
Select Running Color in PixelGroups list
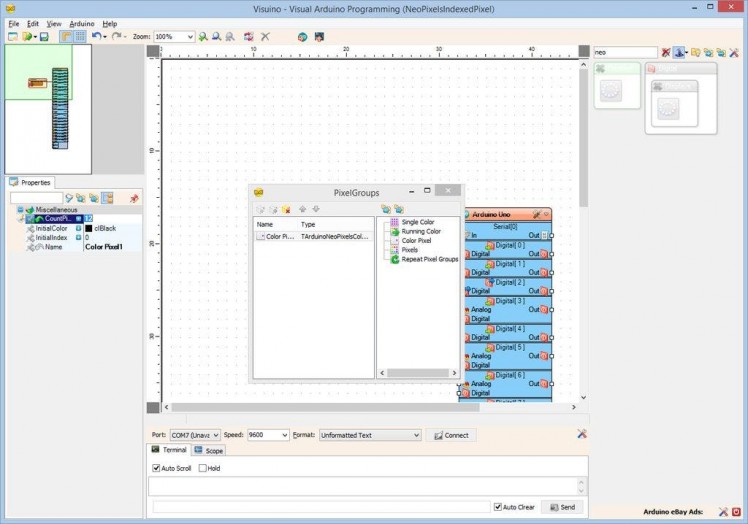(420, 231)
